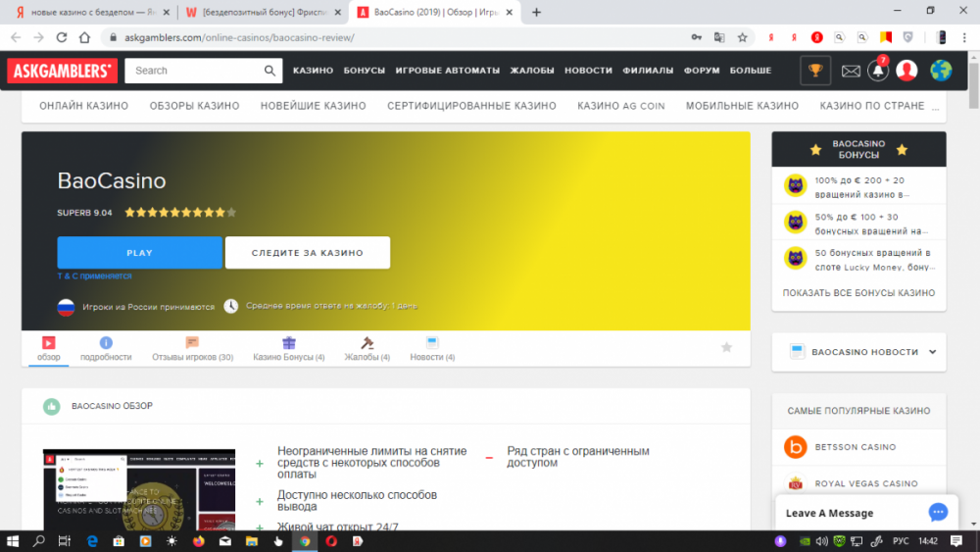Open notifications bell with badge

(x=877, y=71)
